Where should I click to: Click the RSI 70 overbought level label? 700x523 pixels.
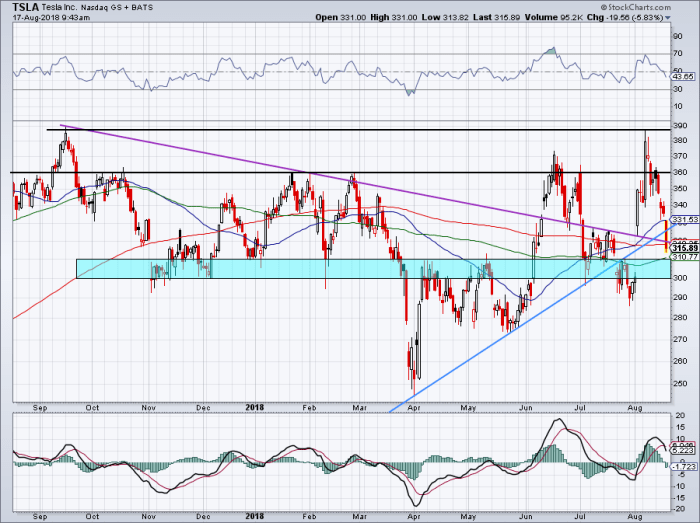coord(678,54)
